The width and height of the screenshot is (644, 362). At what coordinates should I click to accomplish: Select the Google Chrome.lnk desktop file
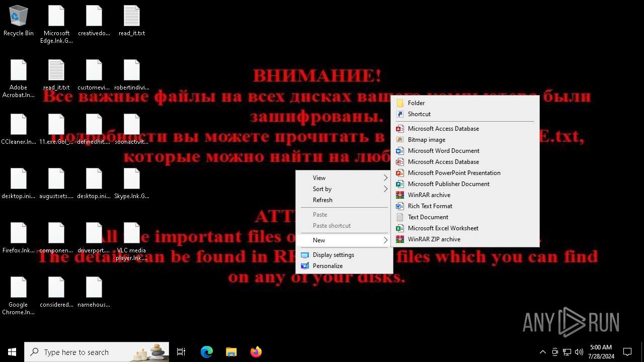click(x=19, y=296)
